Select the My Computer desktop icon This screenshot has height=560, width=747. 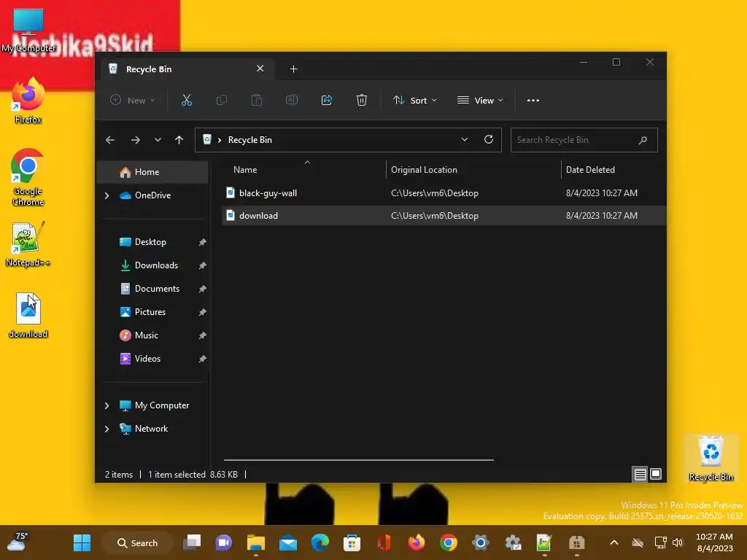click(x=28, y=31)
